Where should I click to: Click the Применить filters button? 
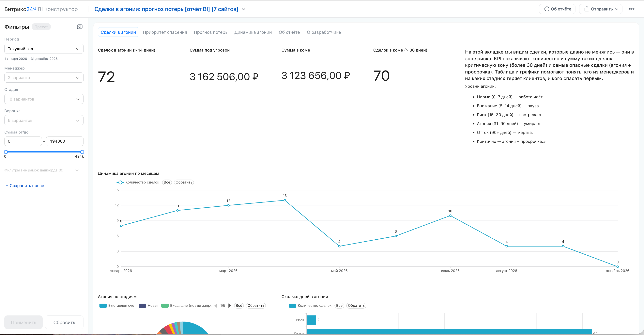click(23, 323)
